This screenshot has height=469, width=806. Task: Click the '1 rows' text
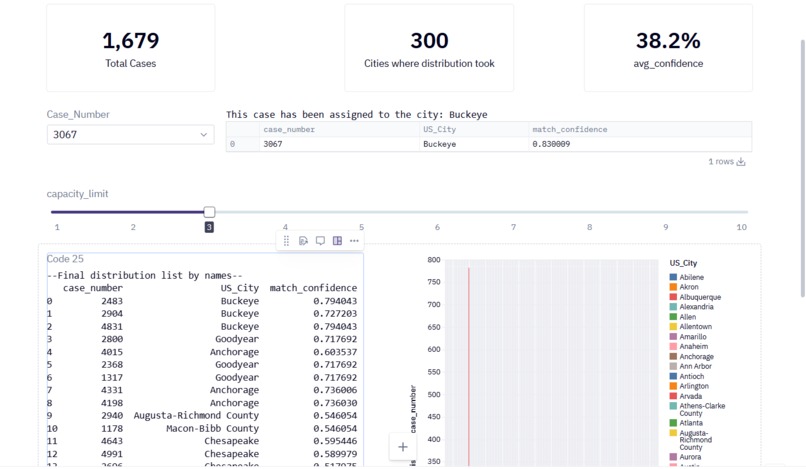(x=721, y=161)
